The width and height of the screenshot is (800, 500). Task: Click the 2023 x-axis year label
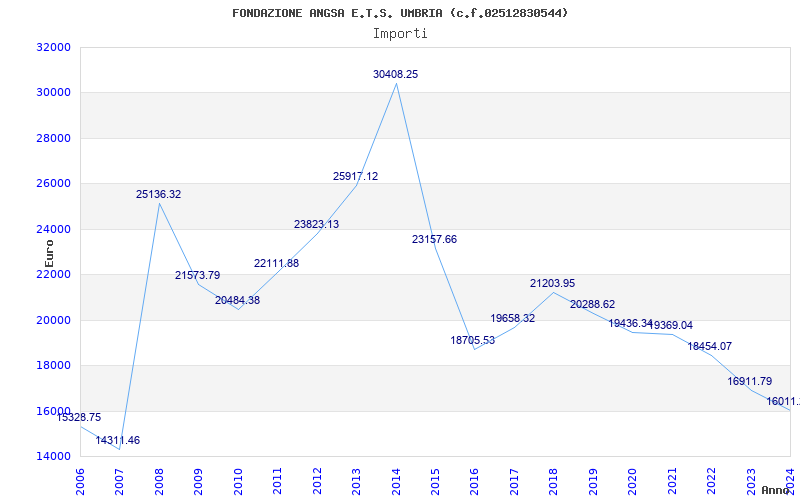751,482
